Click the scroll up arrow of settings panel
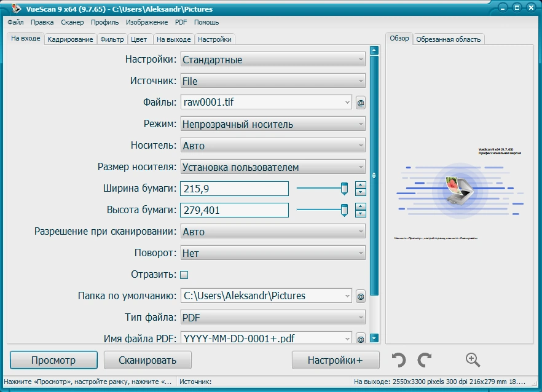This screenshot has width=542, height=392. click(374, 50)
